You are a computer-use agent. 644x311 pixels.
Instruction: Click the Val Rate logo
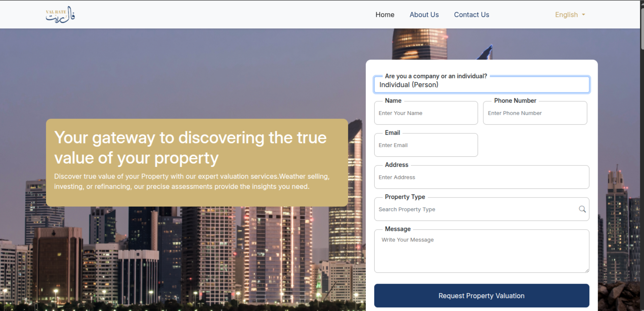60,15
